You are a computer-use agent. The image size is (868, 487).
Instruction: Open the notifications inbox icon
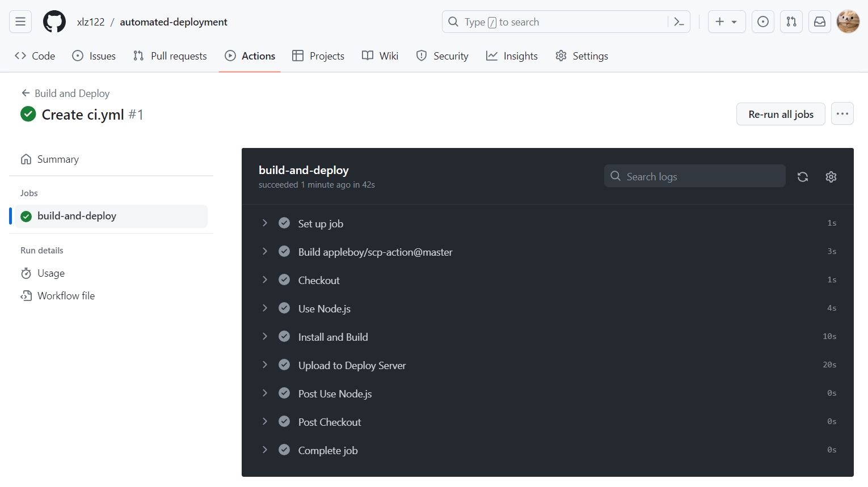tap(820, 22)
